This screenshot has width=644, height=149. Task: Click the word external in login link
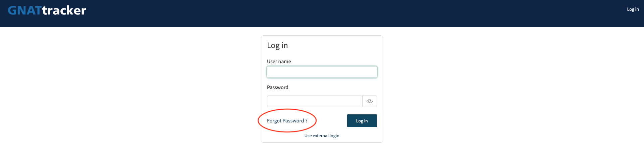pyautogui.click(x=321, y=136)
